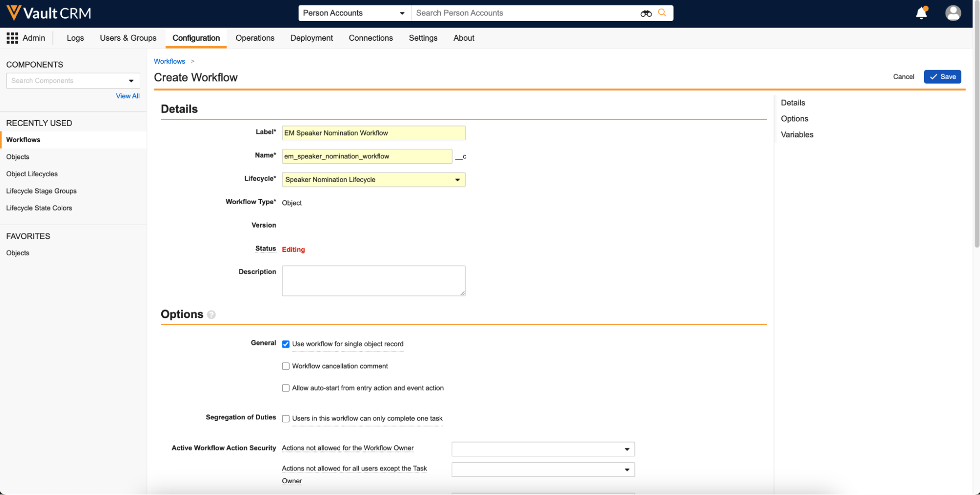
Task: Open the user profile avatar menu
Action: (x=953, y=13)
